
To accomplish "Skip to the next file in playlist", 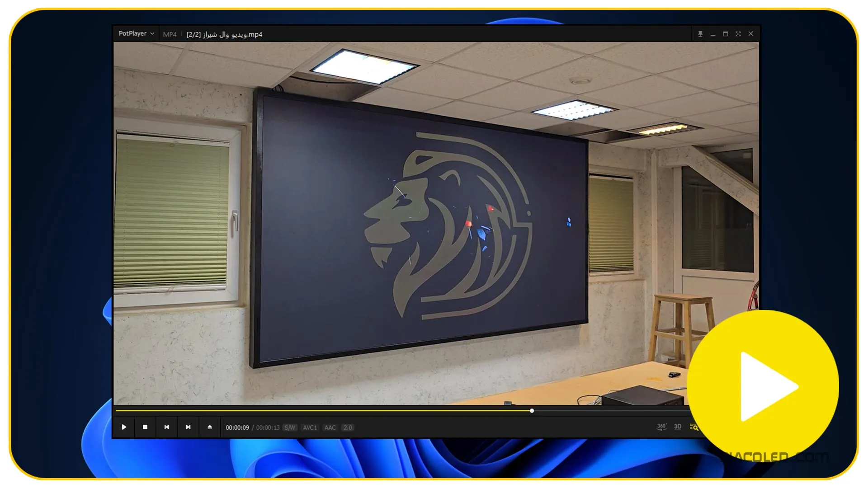I will point(188,427).
